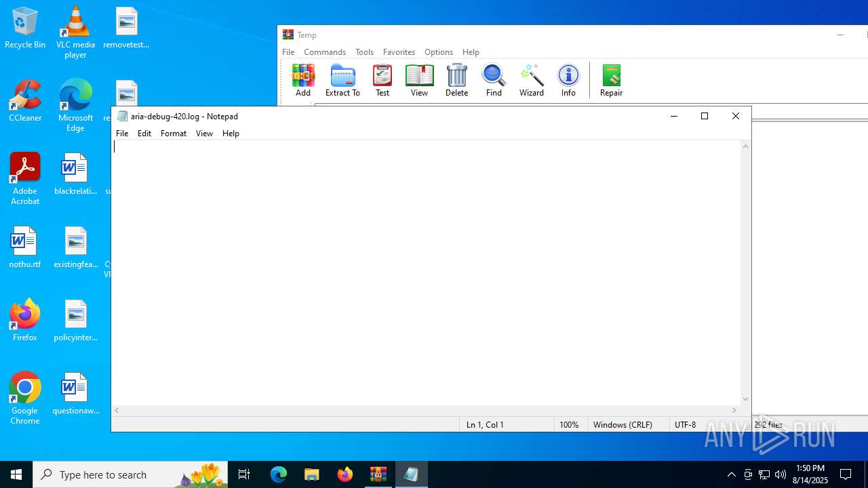868x488 pixels.
Task: Open volume control in system tray
Action: click(781, 474)
